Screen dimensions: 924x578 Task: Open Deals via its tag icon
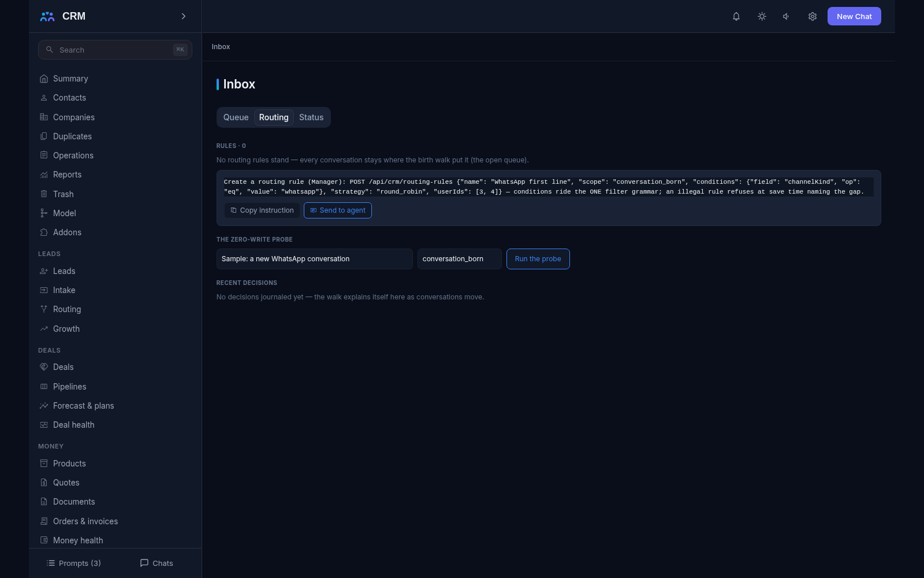coord(44,367)
